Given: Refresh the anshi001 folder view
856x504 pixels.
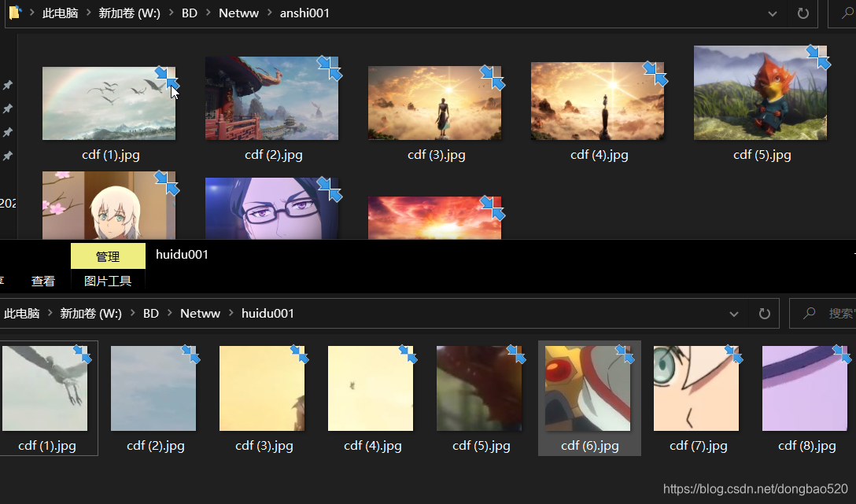Looking at the screenshot, I should (802, 13).
